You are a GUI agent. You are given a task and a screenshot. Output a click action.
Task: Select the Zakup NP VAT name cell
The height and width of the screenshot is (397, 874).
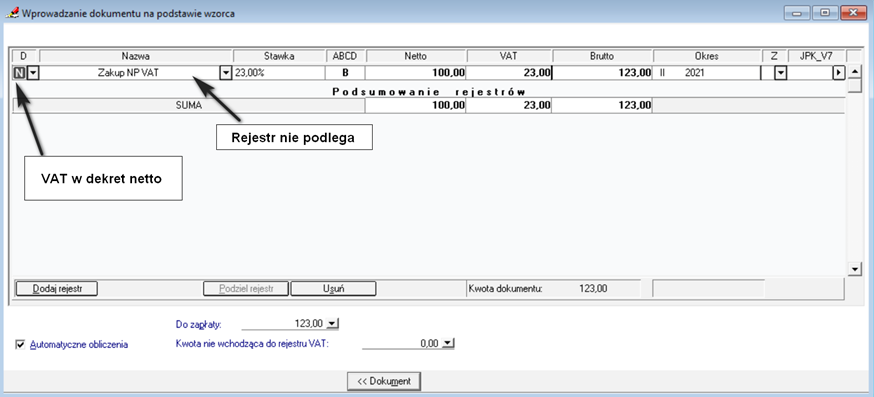(129, 73)
